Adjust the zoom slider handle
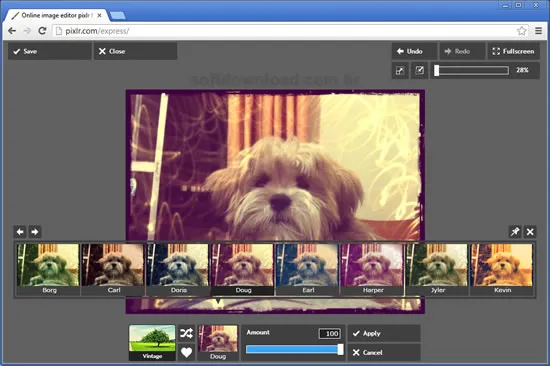Image resolution: width=550 pixels, height=366 pixels. pos(437,70)
